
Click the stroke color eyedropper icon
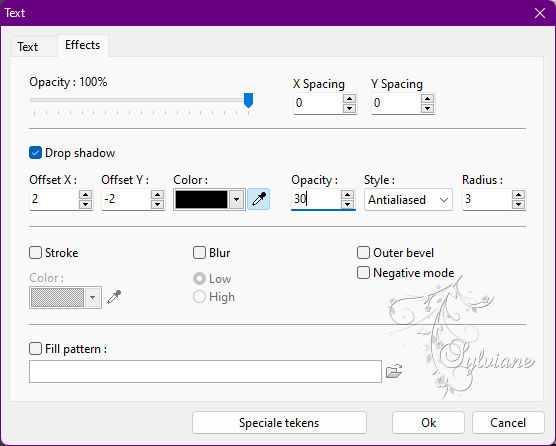(114, 297)
